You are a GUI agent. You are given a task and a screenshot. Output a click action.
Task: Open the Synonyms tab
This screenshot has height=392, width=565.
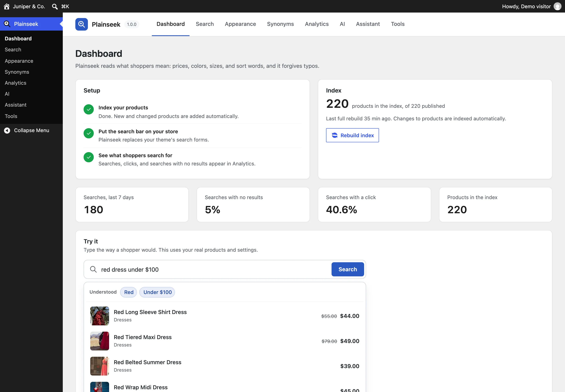280,24
